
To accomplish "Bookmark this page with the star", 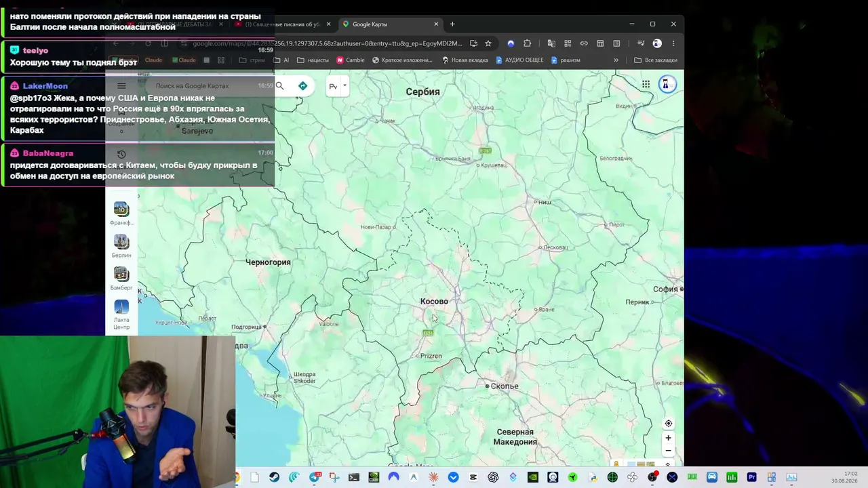I will [x=488, y=43].
